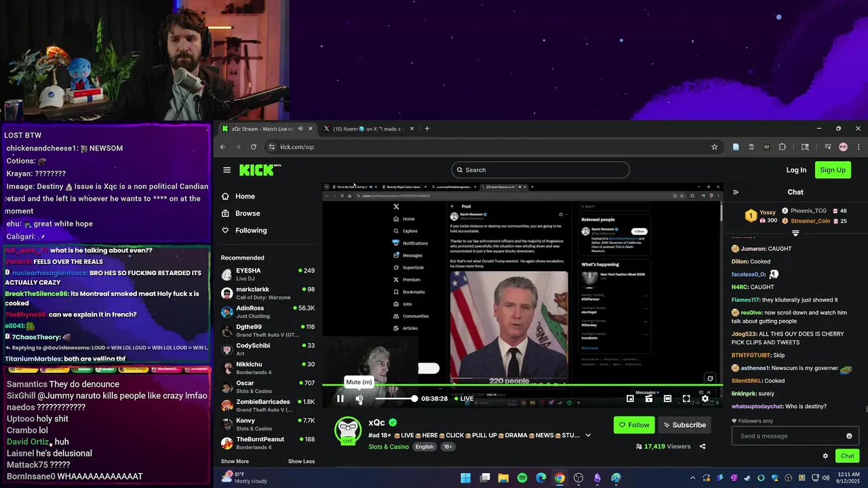Open Following in Kick sidebar
868x488 pixels.
coord(251,230)
